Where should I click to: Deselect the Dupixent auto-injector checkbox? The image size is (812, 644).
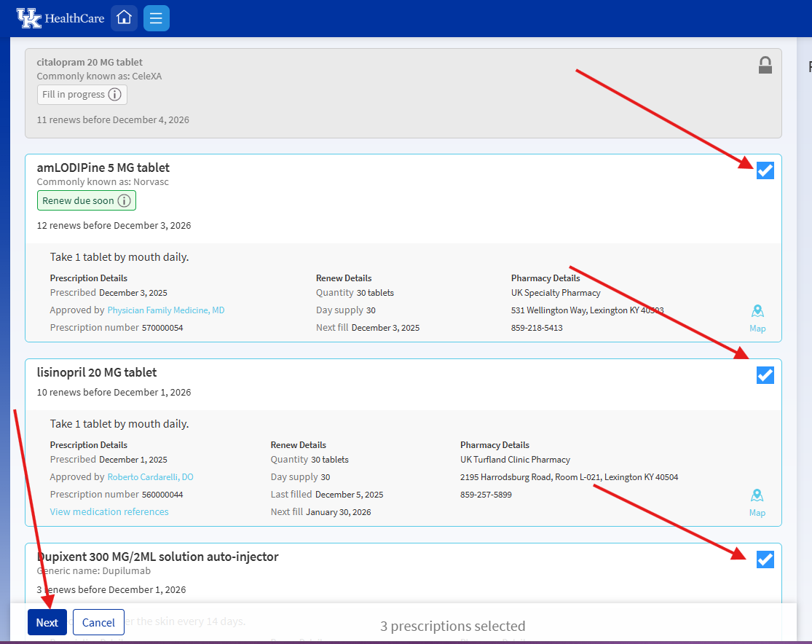[x=765, y=559]
